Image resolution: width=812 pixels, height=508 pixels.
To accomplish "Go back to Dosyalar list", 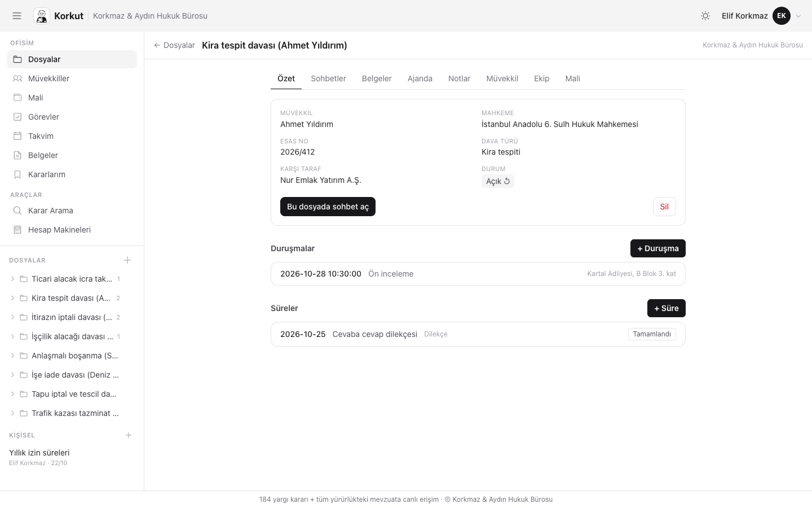I will 174,45.
